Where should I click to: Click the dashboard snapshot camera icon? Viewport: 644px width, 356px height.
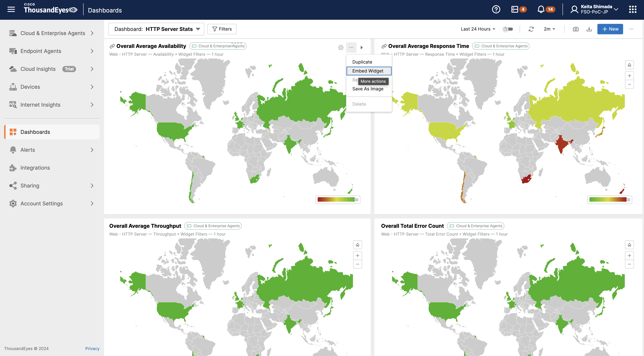(x=576, y=29)
